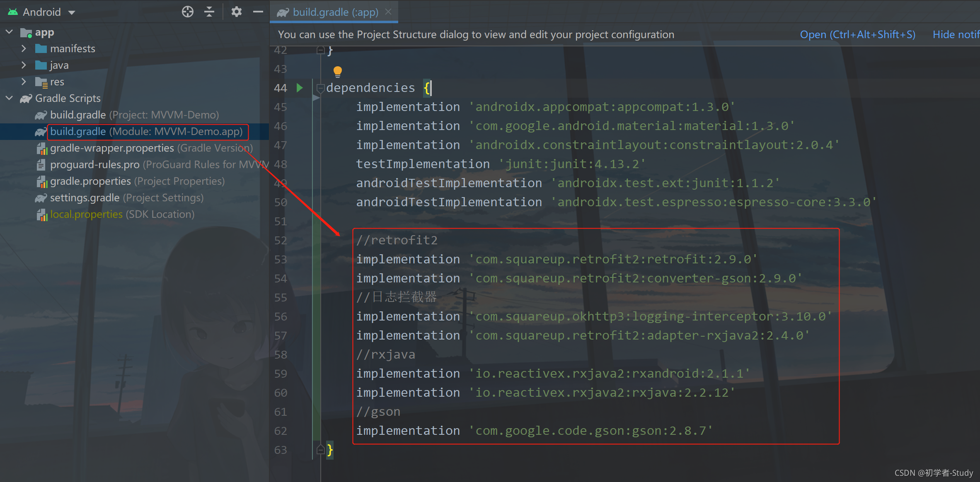This screenshot has width=980, height=482.
Task: Open gradle.properties (Project Properties)
Action: [137, 181]
